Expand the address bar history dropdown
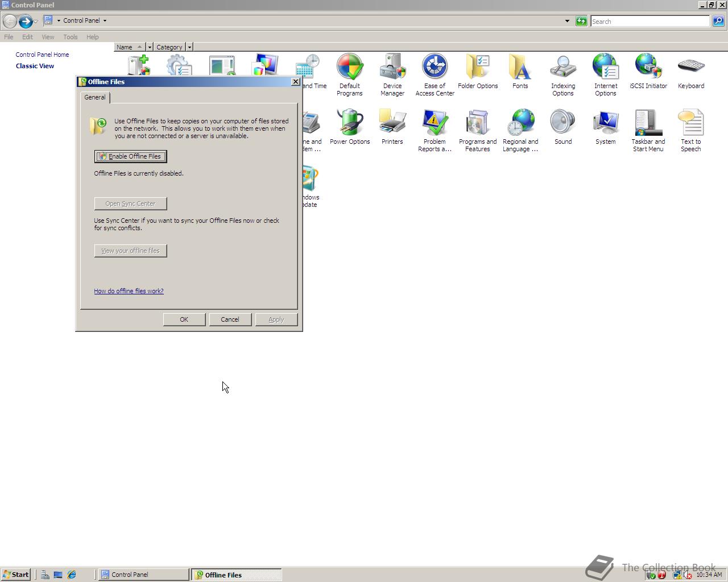 (x=567, y=21)
